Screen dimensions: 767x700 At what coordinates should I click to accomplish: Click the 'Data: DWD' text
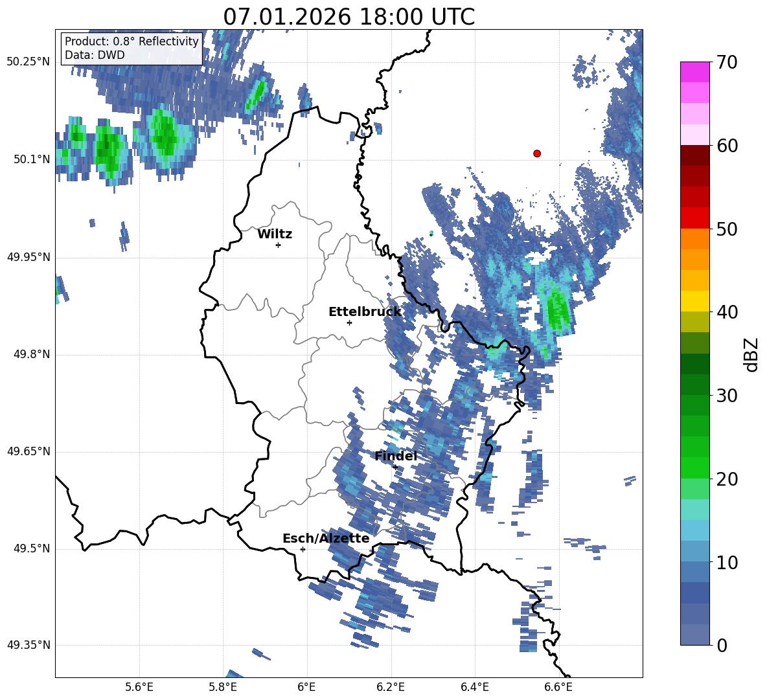(95, 55)
